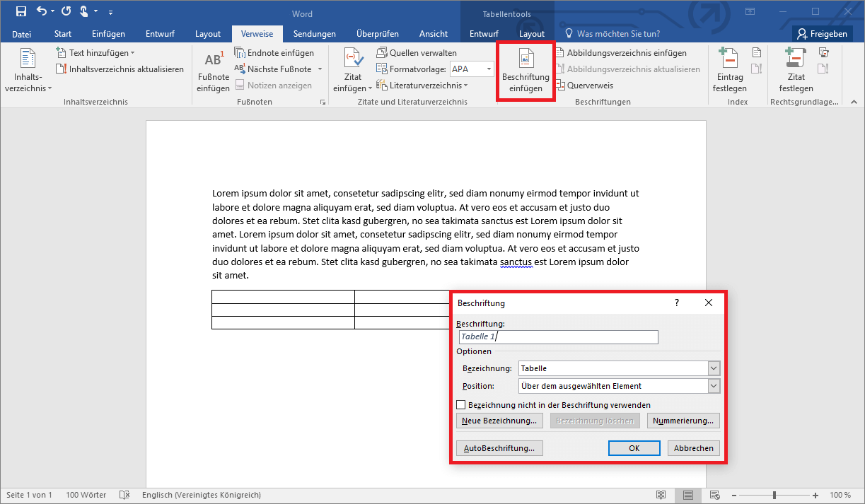Expand Literaturverzeichnis dropdown
Viewport: 865px width, 504px height.
(x=466, y=86)
